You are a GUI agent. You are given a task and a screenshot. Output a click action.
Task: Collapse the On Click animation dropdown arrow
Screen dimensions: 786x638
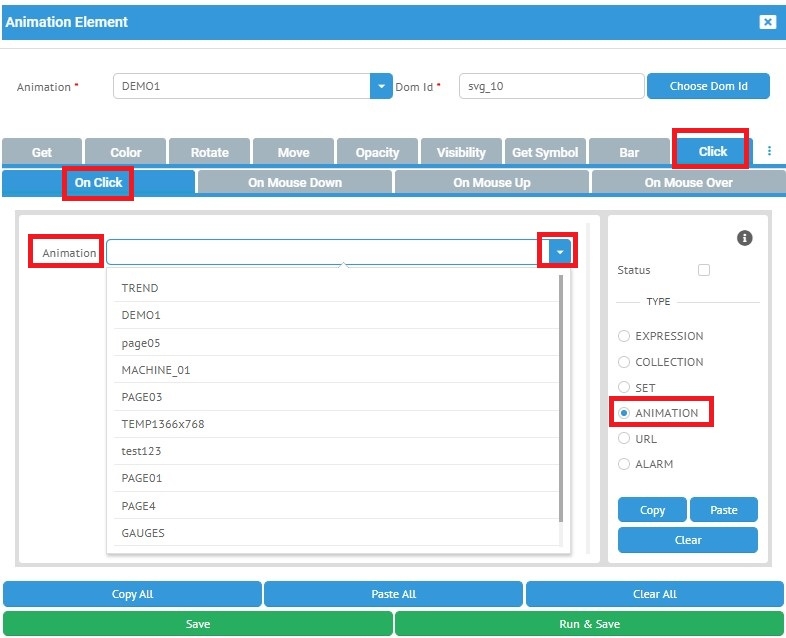[x=560, y=252]
